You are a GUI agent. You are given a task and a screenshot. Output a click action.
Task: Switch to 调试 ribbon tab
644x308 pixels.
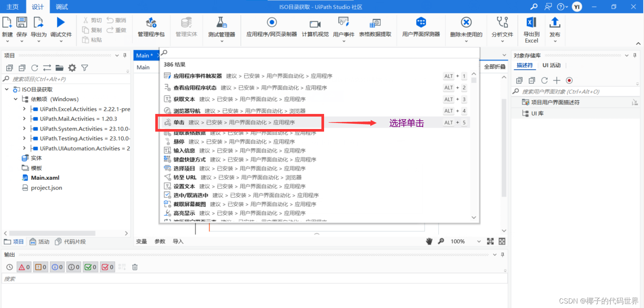62,7
